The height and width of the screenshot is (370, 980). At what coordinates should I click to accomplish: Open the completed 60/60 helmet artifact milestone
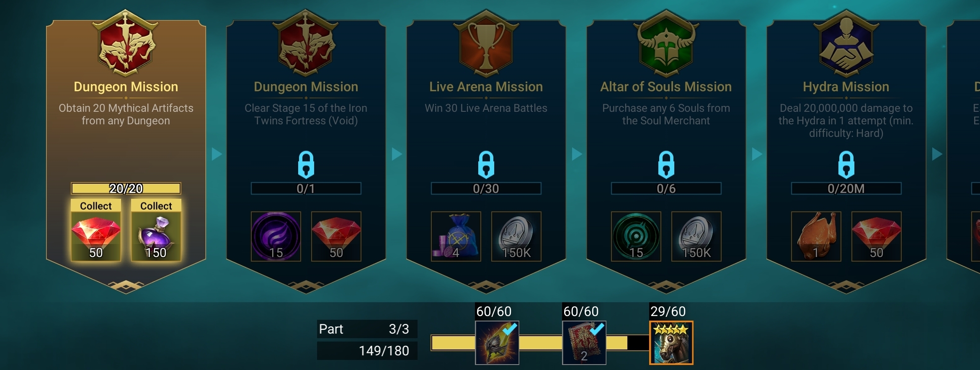[x=497, y=343]
